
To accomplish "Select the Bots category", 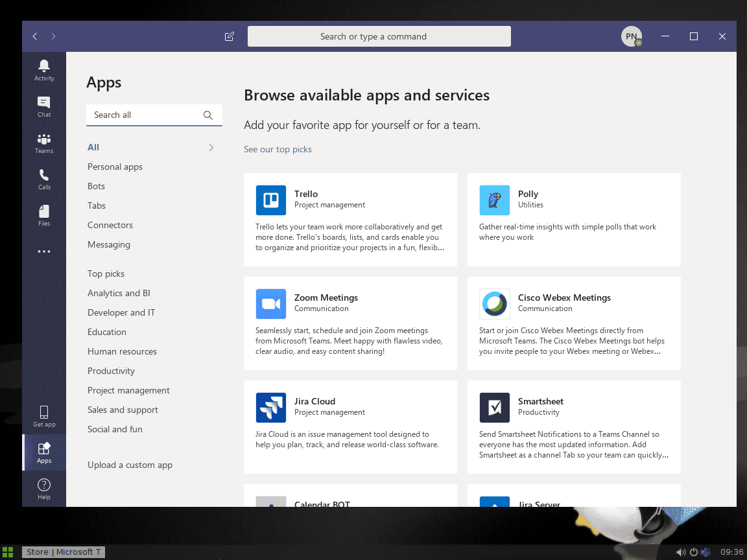I will coord(96,186).
